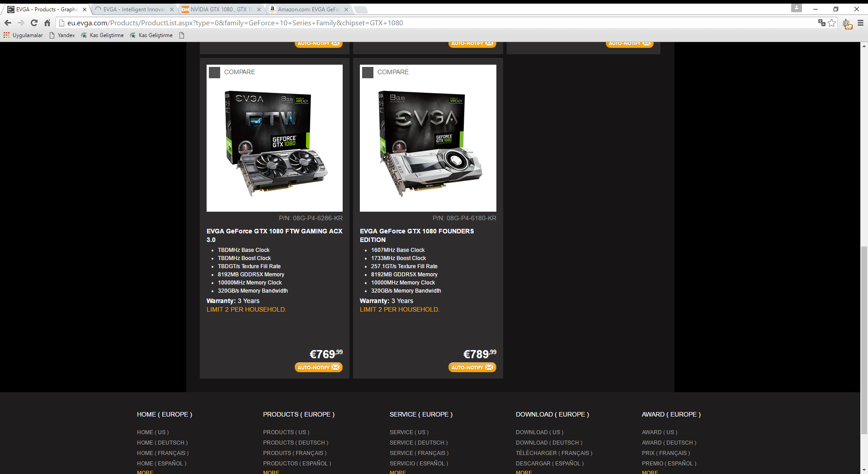
Task: Open EVGA GTX 1080 FOUNDERS EDITION title
Action: 417,235
